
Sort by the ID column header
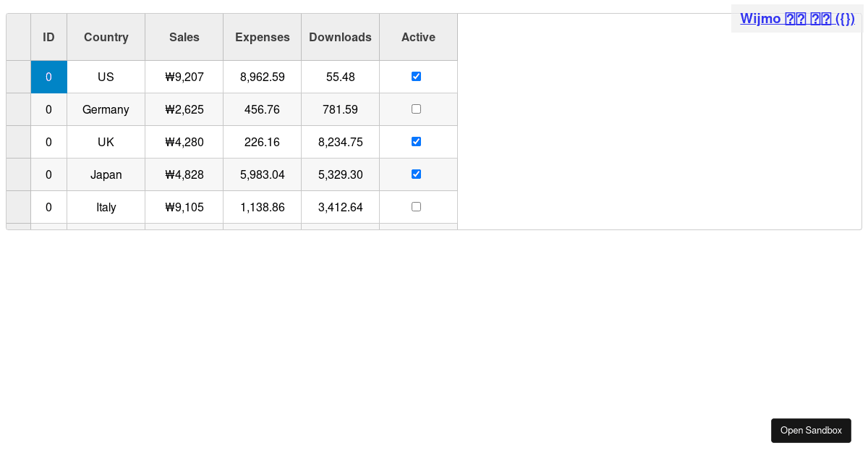[49, 37]
